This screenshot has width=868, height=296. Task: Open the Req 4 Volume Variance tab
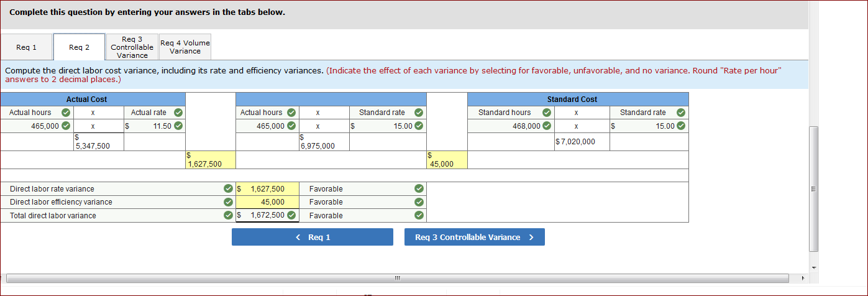(185, 47)
